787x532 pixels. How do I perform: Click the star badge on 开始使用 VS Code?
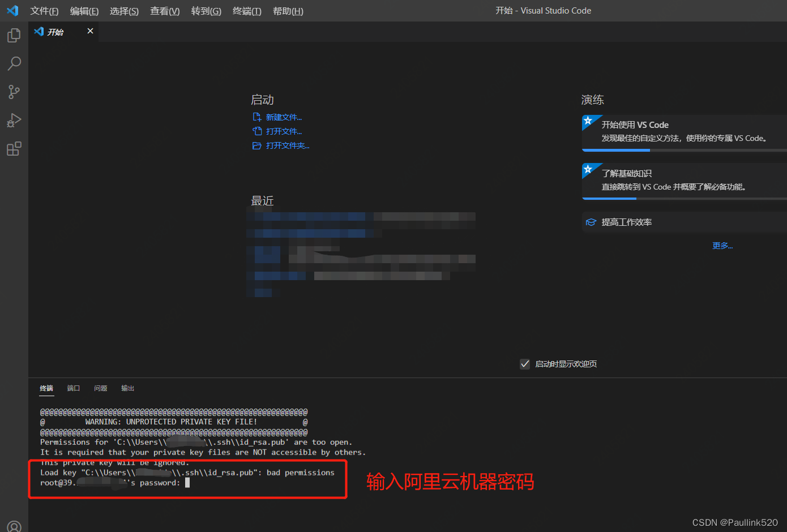[588, 121]
